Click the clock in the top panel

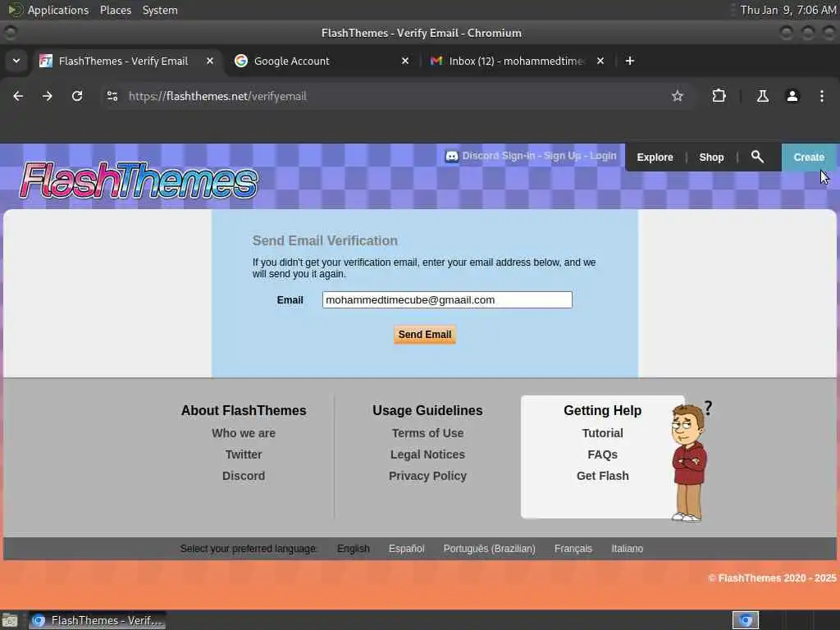788,10
